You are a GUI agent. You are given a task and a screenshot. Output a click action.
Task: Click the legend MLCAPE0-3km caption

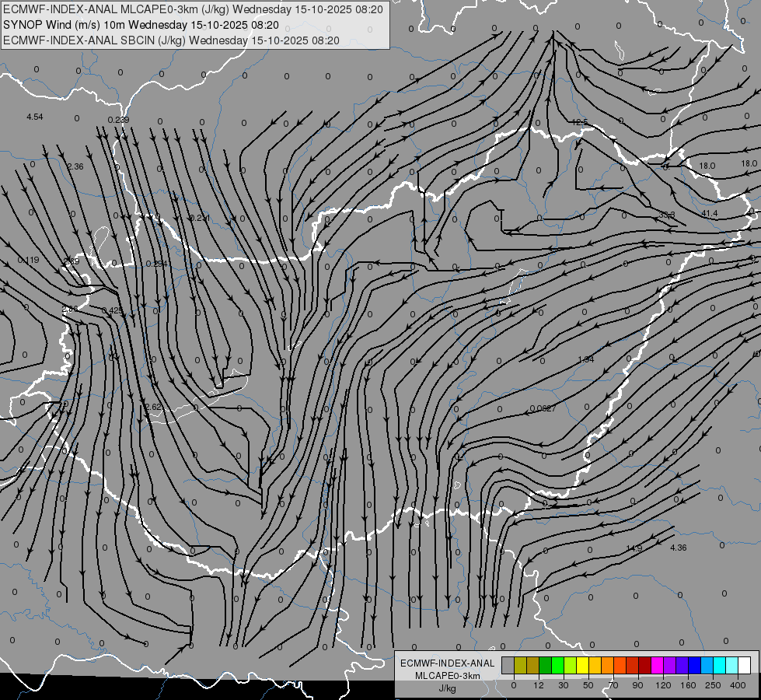448,676
